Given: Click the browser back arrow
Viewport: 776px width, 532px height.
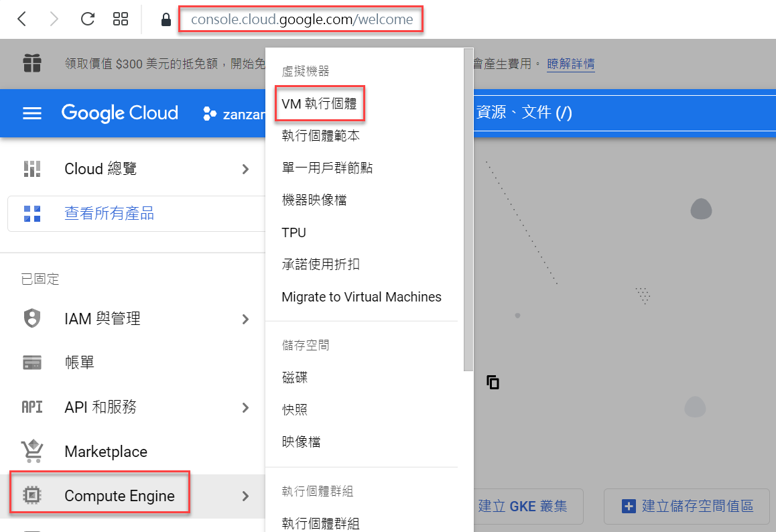Looking at the screenshot, I should [21, 19].
